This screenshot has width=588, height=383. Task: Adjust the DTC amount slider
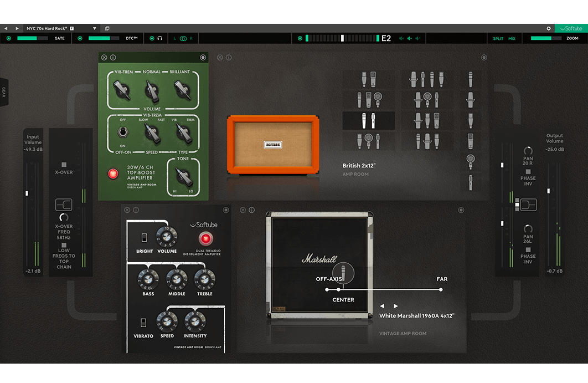click(x=104, y=38)
